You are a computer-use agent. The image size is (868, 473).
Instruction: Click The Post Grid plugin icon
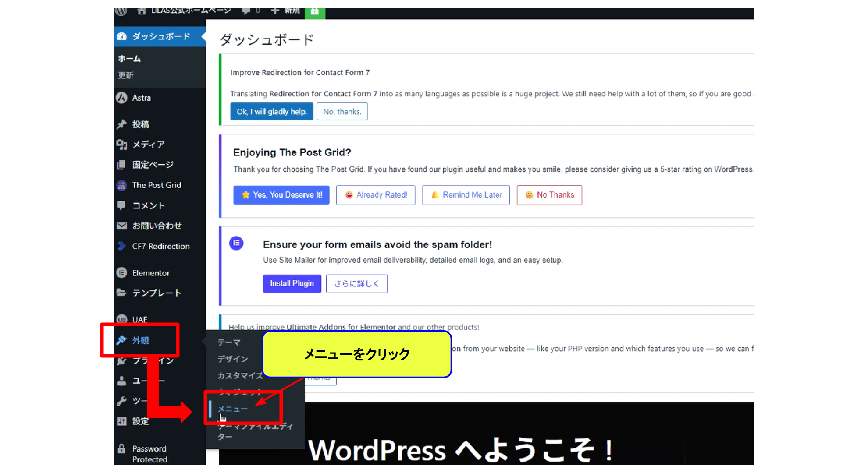[122, 185]
